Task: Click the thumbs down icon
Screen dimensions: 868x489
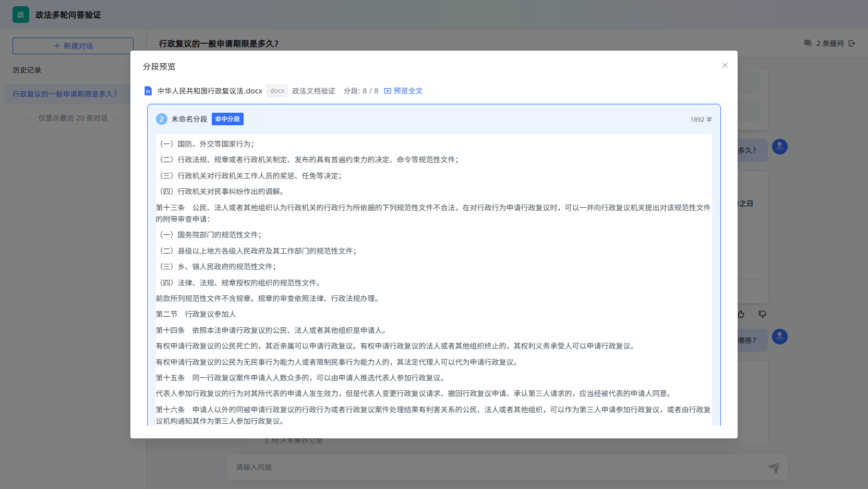Action: click(763, 314)
